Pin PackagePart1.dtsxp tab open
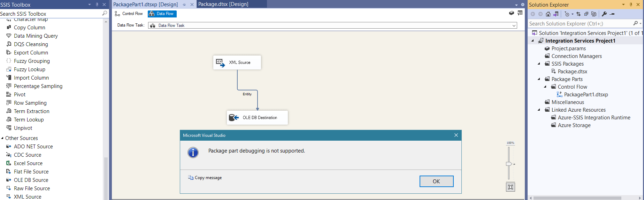 184,5
